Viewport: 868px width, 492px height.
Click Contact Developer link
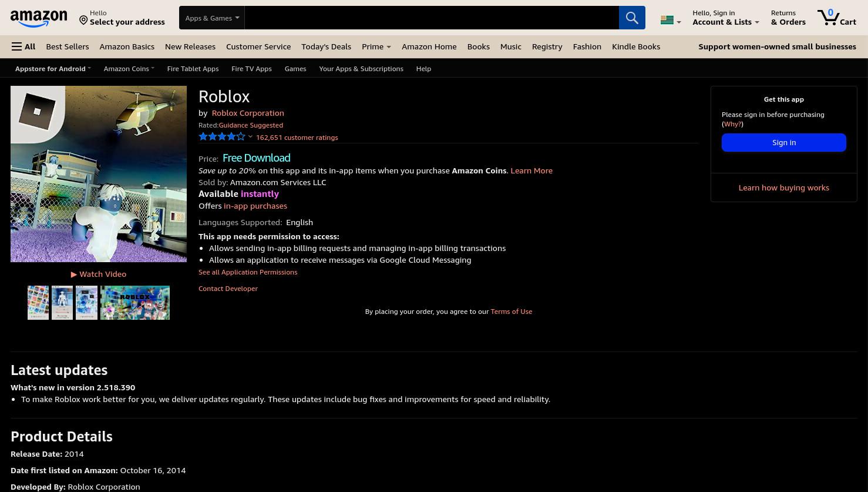click(x=228, y=289)
